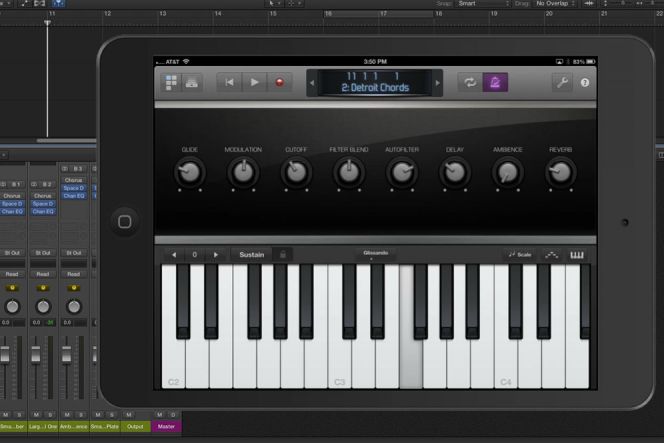Open St Out output on first strip
Screen dimensions: 664x443
coord(12,253)
